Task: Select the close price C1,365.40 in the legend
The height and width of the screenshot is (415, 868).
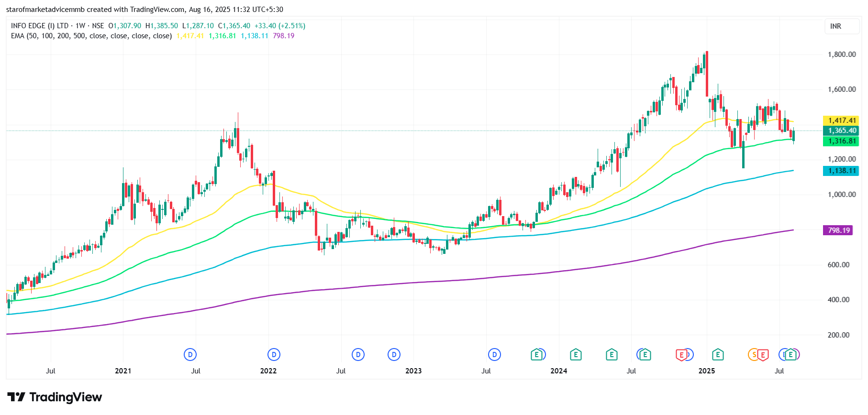Action: [x=234, y=26]
